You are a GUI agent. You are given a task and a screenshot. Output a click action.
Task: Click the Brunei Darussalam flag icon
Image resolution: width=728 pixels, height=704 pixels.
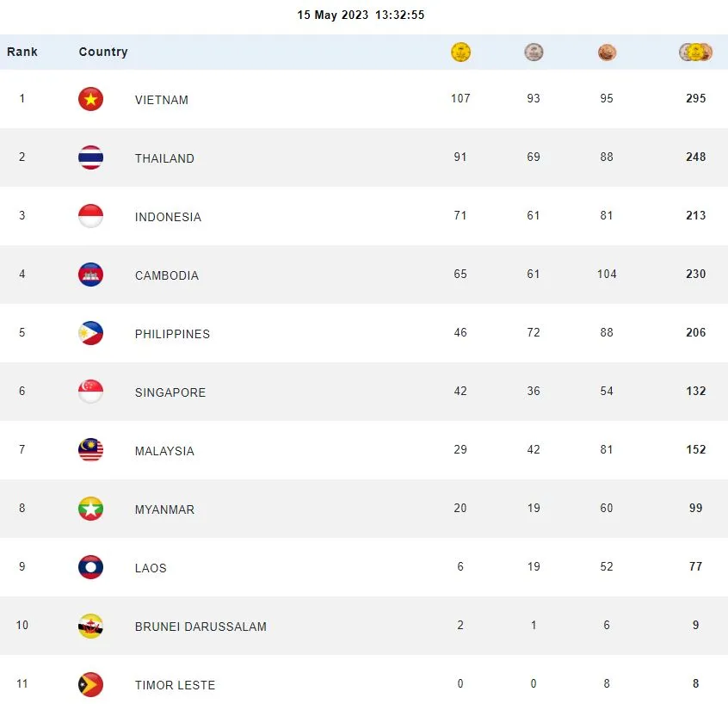(90, 626)
